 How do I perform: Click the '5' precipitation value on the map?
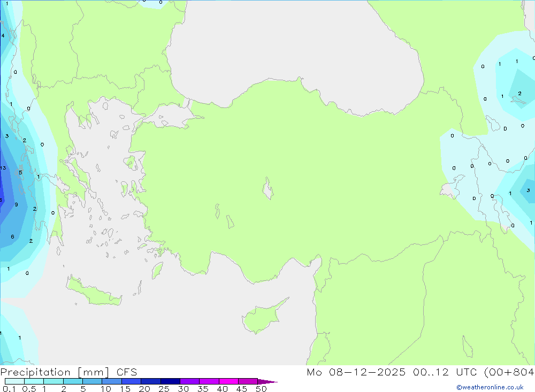(x=20, y=173)
